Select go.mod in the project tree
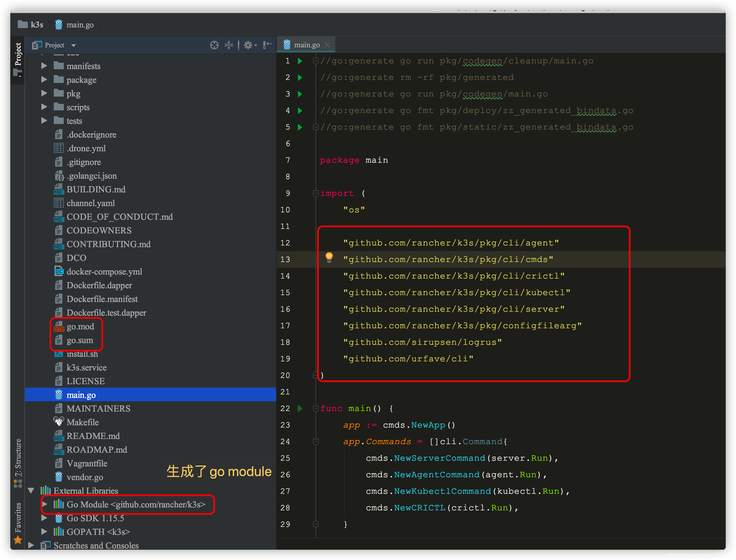The height and width of the screenshot is (560, 736). [80, 327]
